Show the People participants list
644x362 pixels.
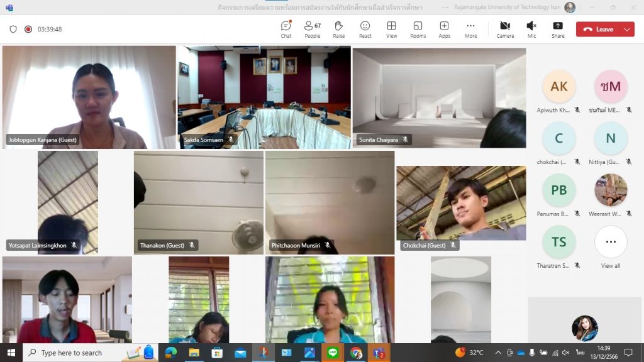(312, 29)
